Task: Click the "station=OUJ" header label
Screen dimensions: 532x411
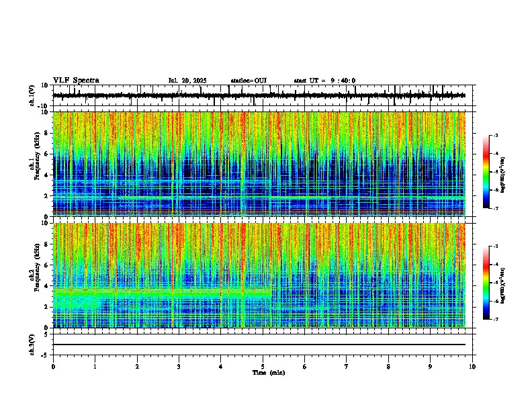Action: coord(249,81)
